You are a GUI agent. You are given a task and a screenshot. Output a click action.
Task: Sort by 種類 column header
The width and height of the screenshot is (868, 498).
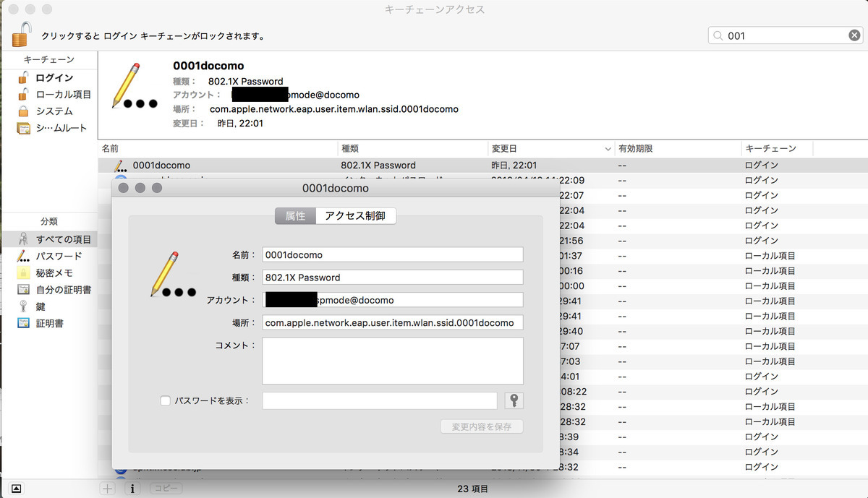coord(413,148)
